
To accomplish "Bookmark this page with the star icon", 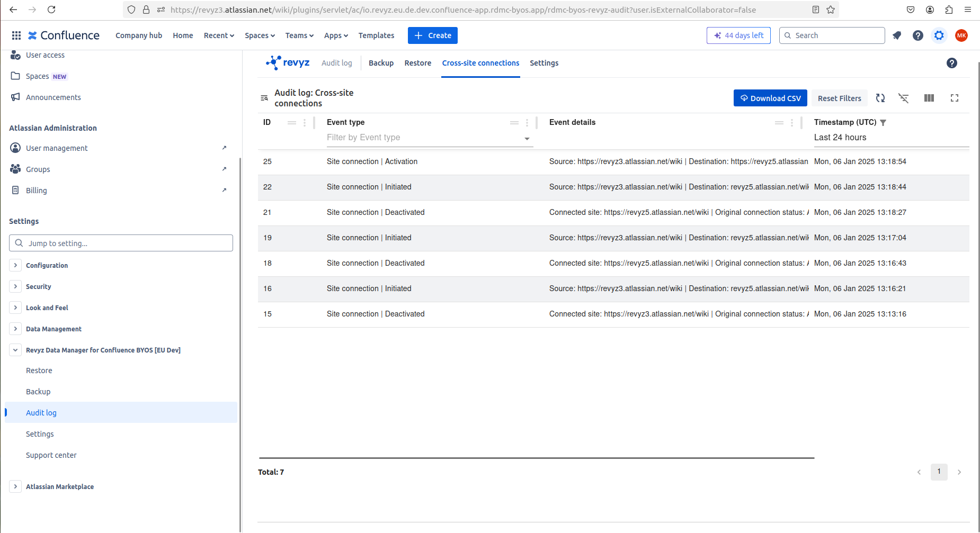I will [x=831, y=10].
